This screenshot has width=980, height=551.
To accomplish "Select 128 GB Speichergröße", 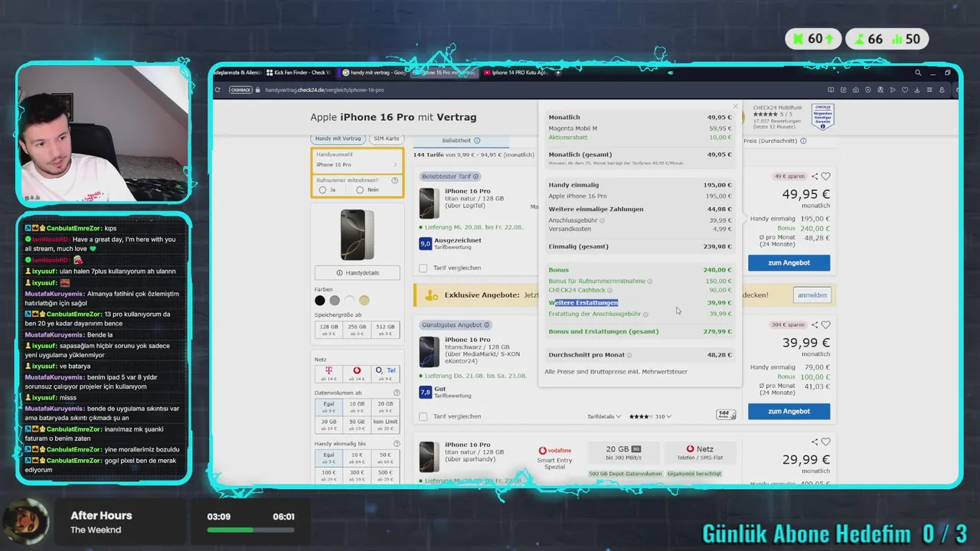I will coord(328,330).
